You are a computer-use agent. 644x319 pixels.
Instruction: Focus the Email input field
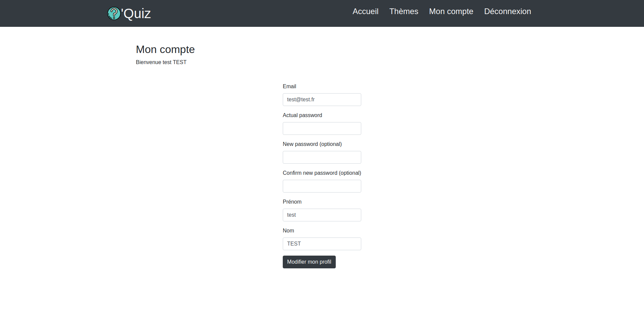pyautogui.click(x=322, y=100)
